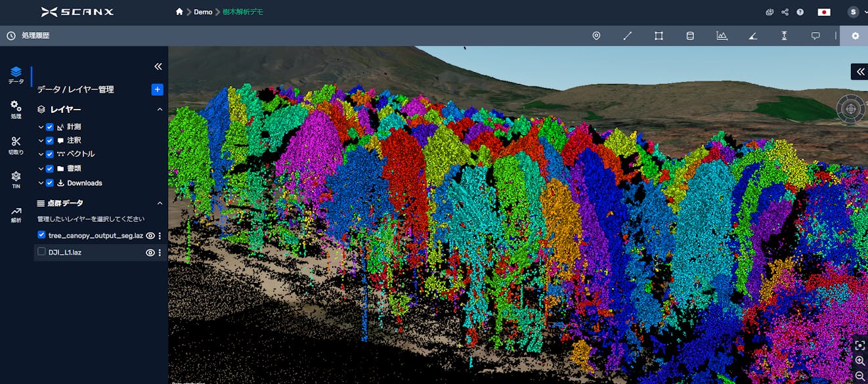
Task: Select the angle measurement tool
Action: coord(752,35)
